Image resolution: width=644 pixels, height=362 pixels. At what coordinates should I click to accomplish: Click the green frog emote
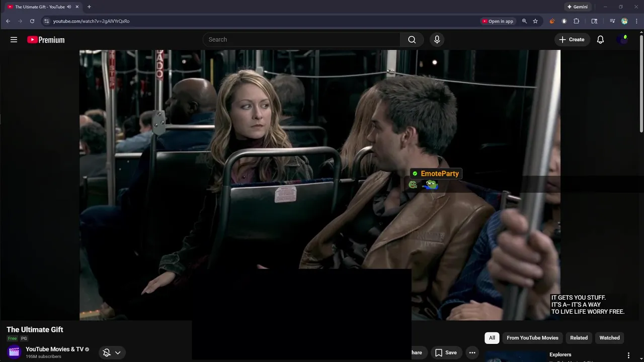(413, 185)
